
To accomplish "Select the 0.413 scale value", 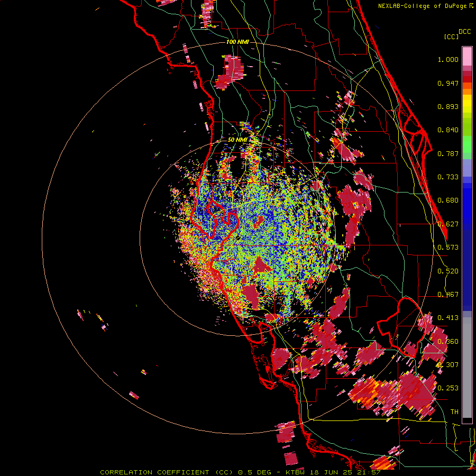I will click(448, 318).
